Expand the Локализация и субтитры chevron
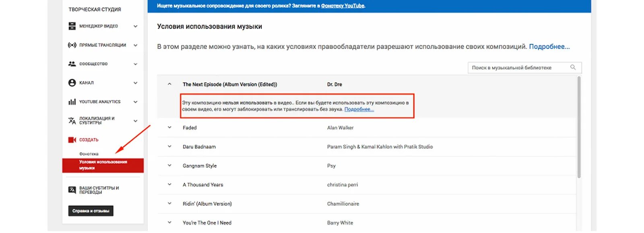The height and width of the screenshot is (233, 644). (x=135, y=121)
